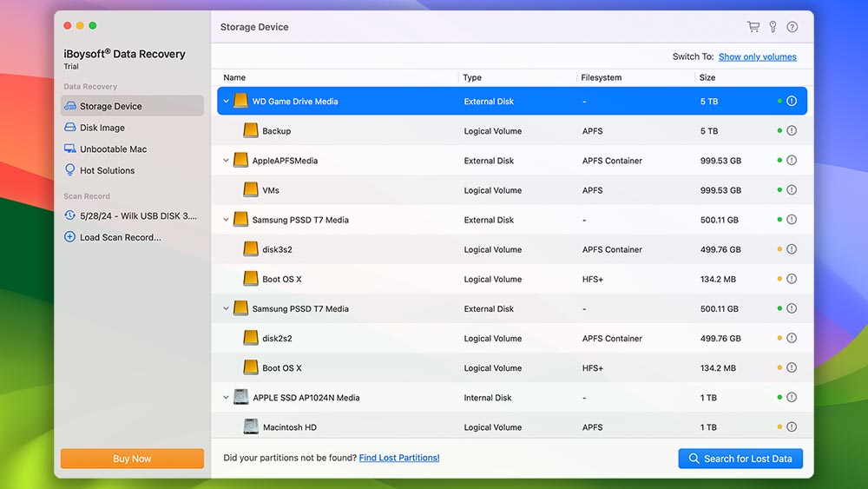Screen dimensions: 868x489
Task: Select the disk2s2 volume row
Action: click(512, 339)
